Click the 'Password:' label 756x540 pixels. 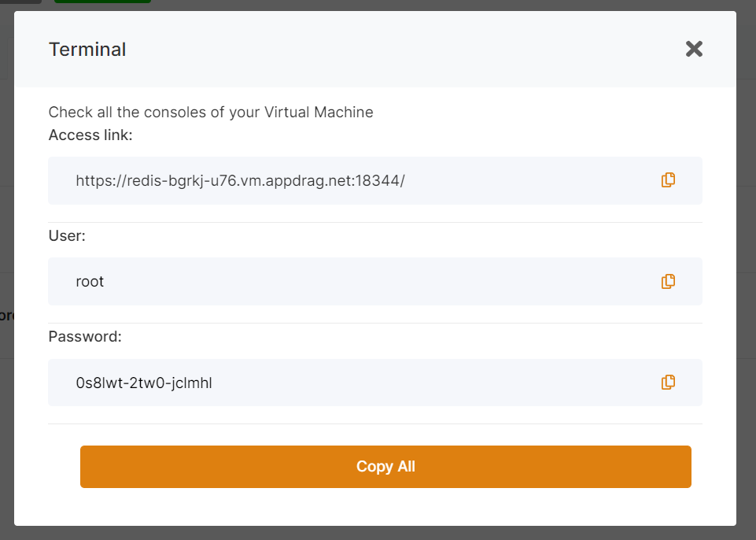point(85,337)
